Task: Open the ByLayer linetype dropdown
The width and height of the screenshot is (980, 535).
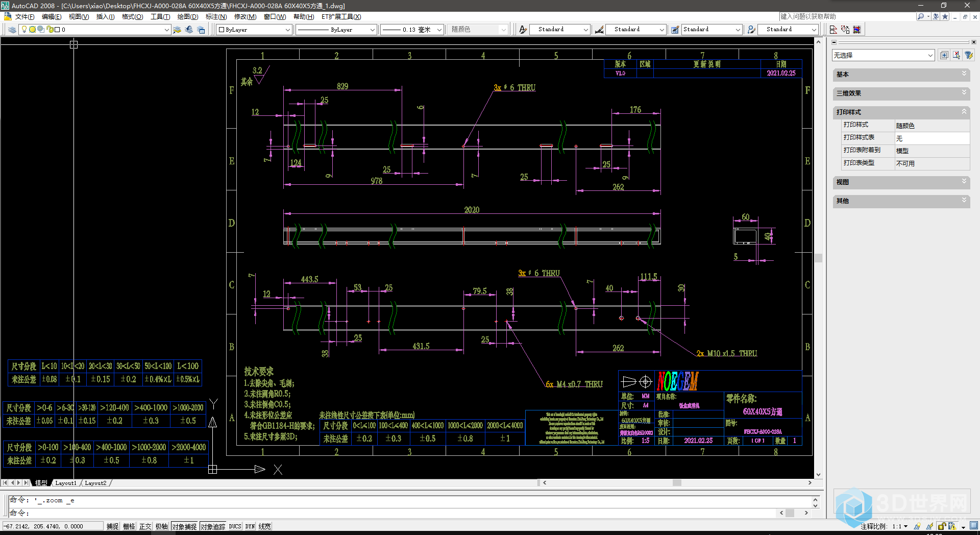Action: 372,30
